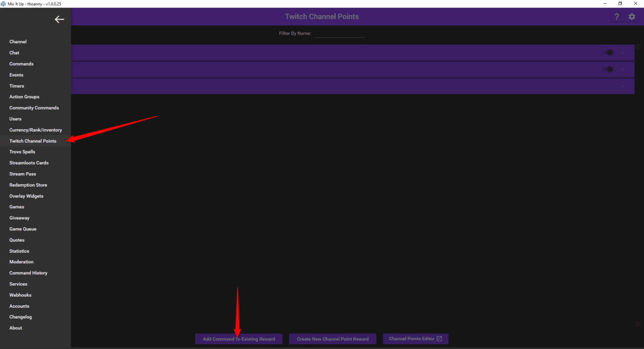This screenshot has width=644, height=349.
Task: Click Create New Channel Point Reward
Action: pos(333,339)
